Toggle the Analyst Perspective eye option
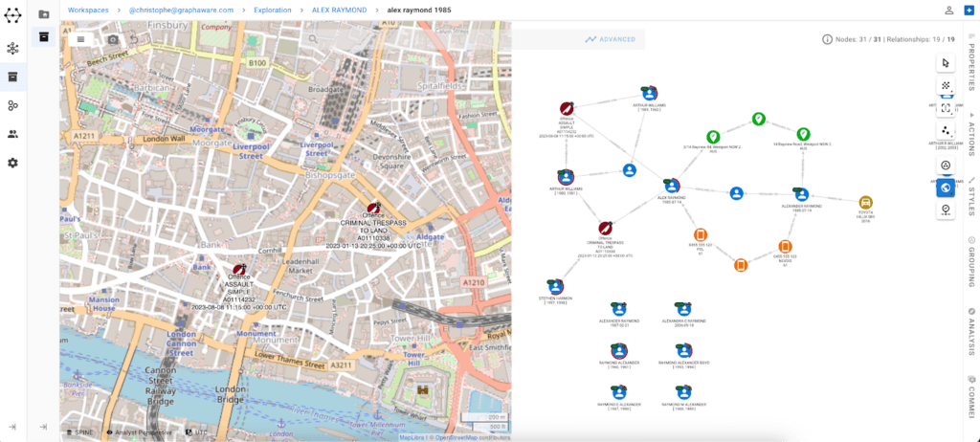The image size is (980, 442). click(139, 432)
